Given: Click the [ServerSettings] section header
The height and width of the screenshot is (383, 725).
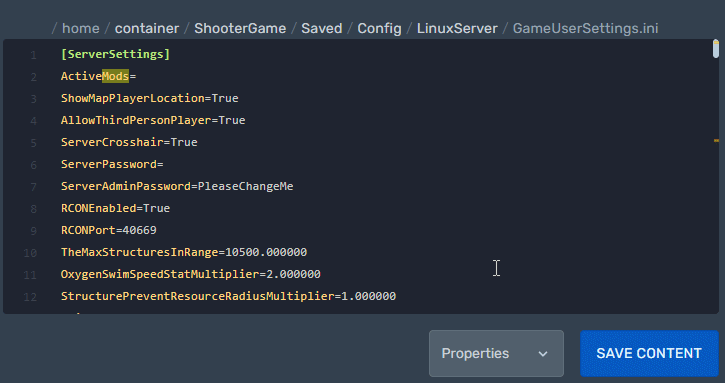Looking at the screenshot, I should tap(116, 54).
